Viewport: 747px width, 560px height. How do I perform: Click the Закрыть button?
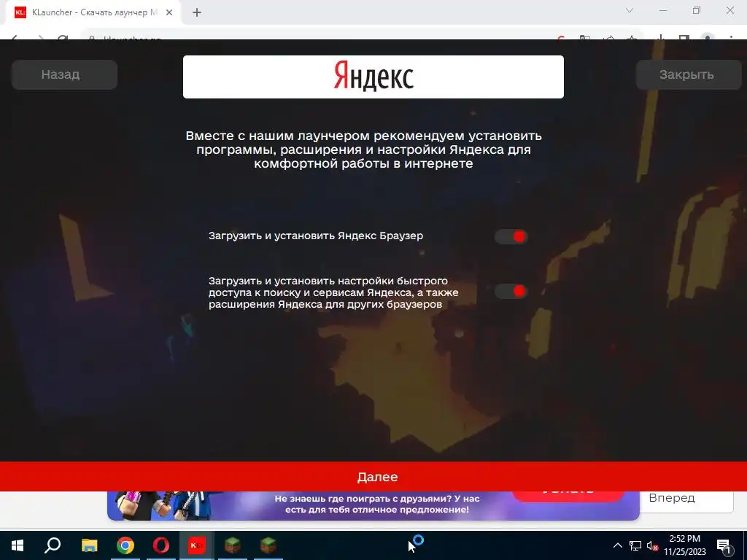coord(687,74)
